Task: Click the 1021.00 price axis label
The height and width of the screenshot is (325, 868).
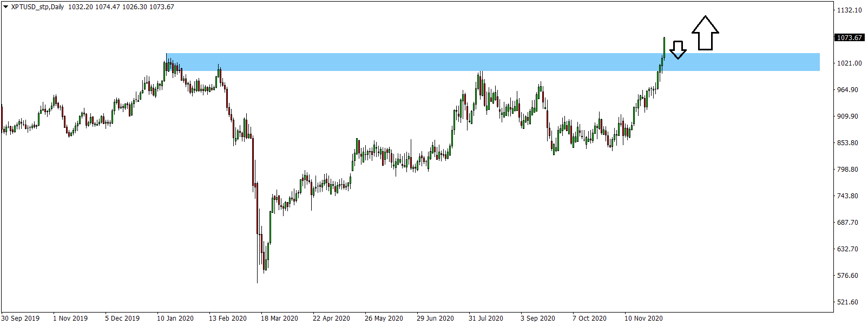Action: click(x=850, y=63)
